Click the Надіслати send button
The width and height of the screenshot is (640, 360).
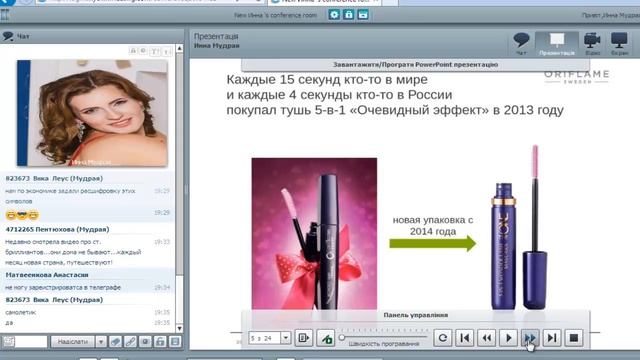73,342
